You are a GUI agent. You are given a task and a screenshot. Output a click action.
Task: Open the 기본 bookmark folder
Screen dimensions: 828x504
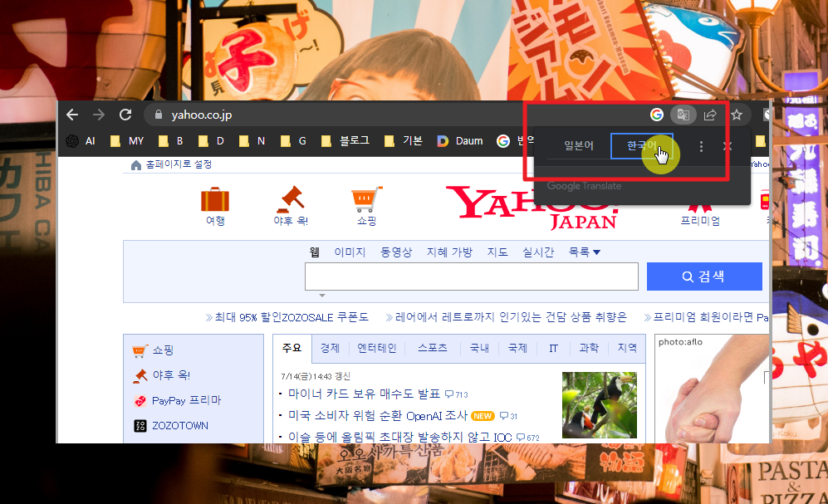click(x=404, y=141)
